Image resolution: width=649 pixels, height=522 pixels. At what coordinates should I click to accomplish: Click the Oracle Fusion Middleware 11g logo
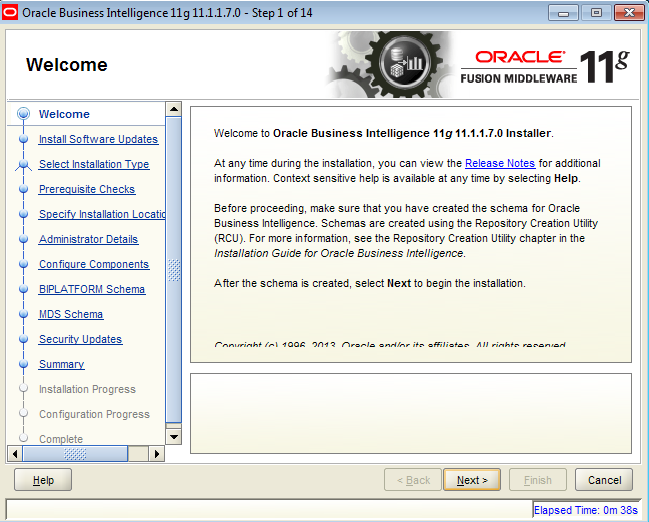pos(545,66)
